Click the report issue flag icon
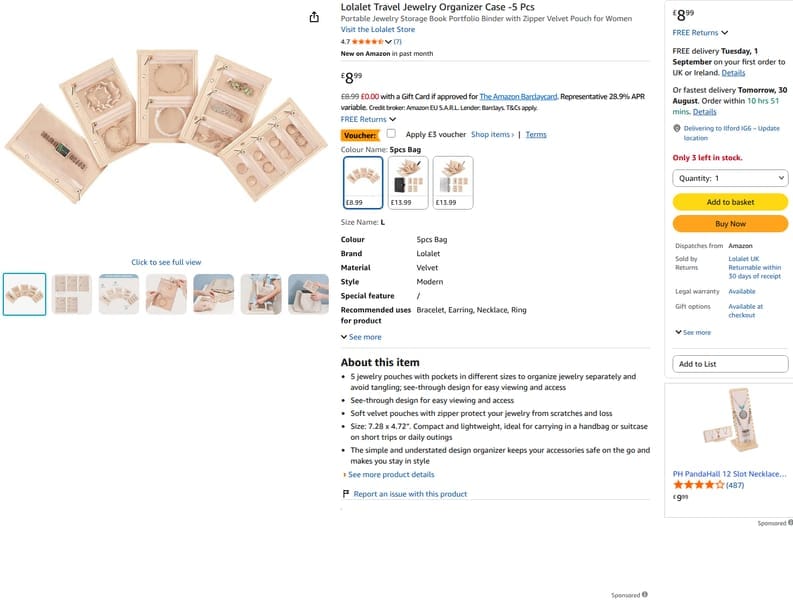793x600 pixels. (346, 493)
